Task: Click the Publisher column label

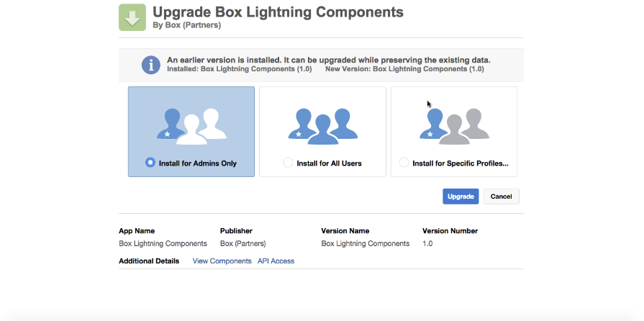Action: [236, 231]
